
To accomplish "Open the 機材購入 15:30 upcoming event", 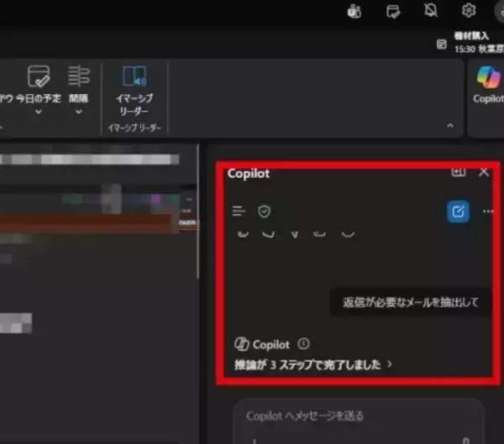I will (479, 43).
